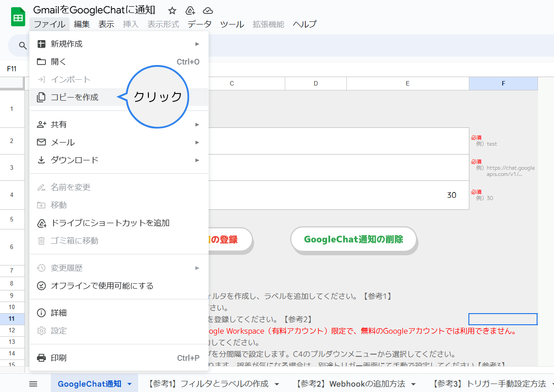The height and width of the screenshot is (392, 554).
Task: Choose コピーを作成 menu entry
Action: point(119,97)
